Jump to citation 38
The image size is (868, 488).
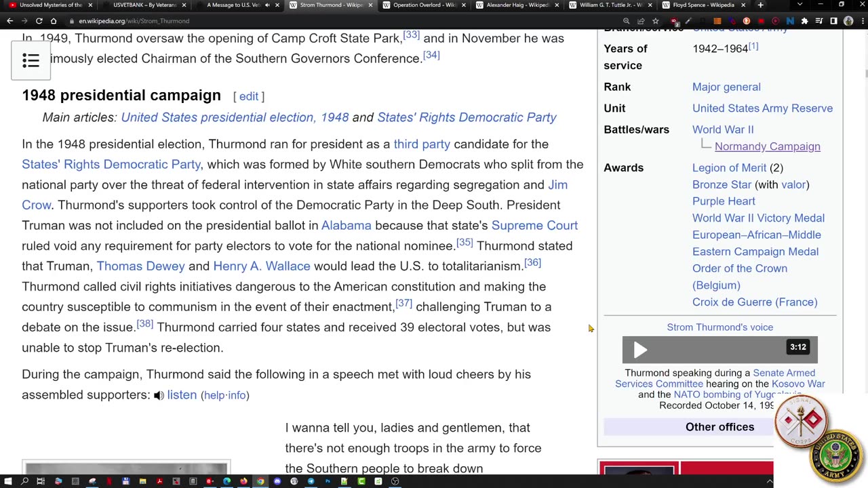(144, 323)
